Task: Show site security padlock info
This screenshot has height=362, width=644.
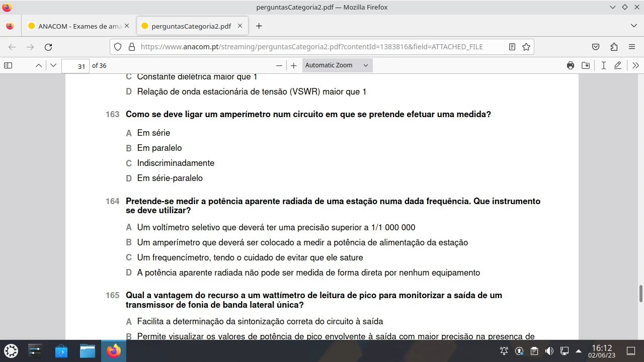Action: (132, 47)
